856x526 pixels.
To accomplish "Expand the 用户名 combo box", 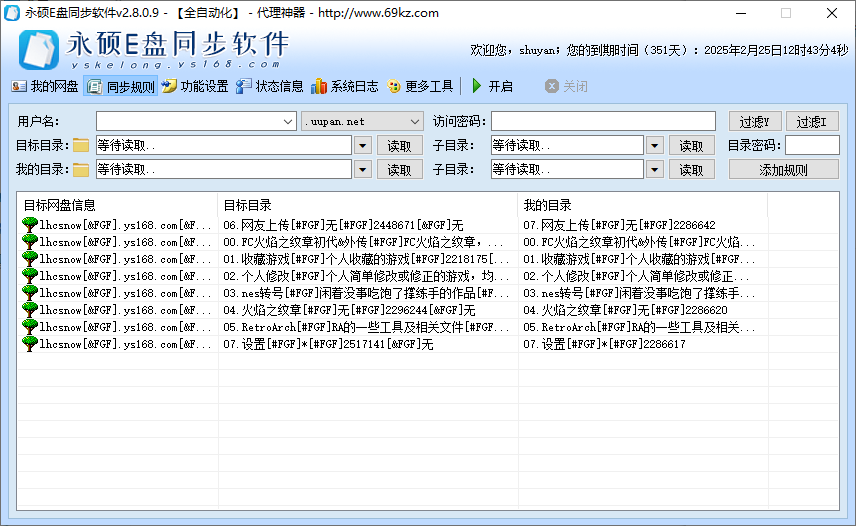I will point(288,121).
